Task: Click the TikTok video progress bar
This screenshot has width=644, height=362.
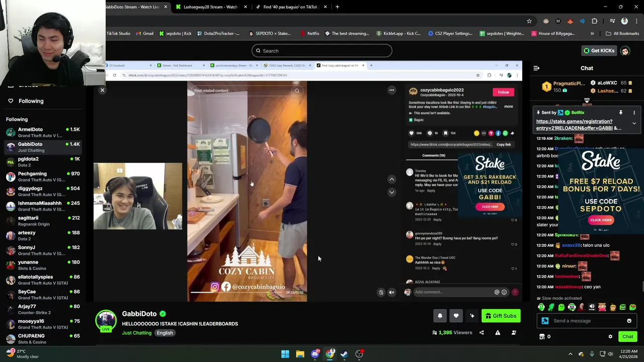Action: pyautogui.click(x=236, y=292)
